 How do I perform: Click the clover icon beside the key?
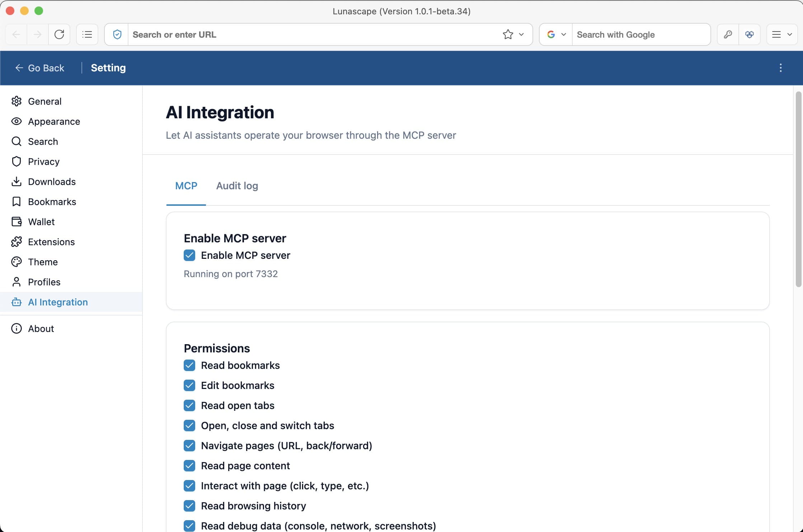coord(750,34)
